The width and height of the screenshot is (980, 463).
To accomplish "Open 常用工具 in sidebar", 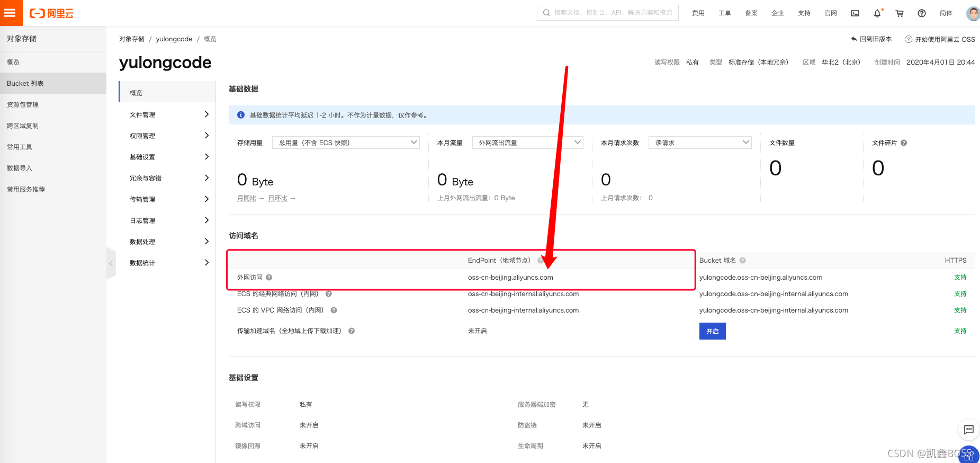I will pos(53,147).
